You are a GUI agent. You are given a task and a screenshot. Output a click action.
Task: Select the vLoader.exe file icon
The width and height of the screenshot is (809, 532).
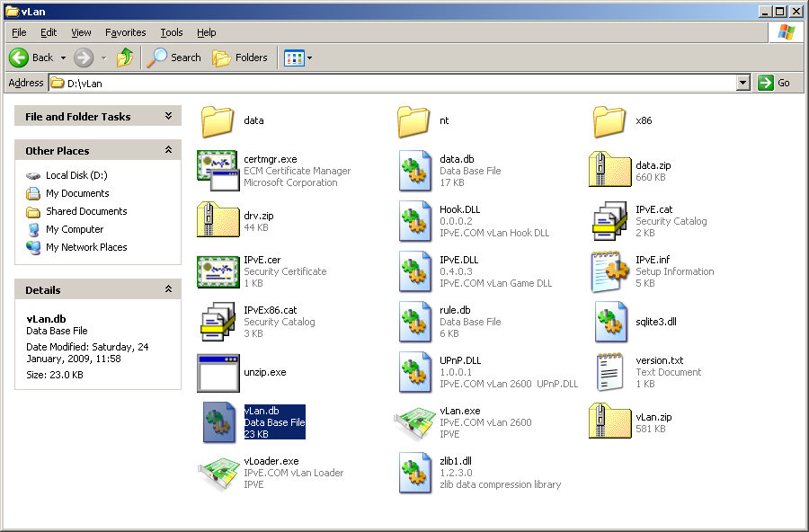click(217, 473)
